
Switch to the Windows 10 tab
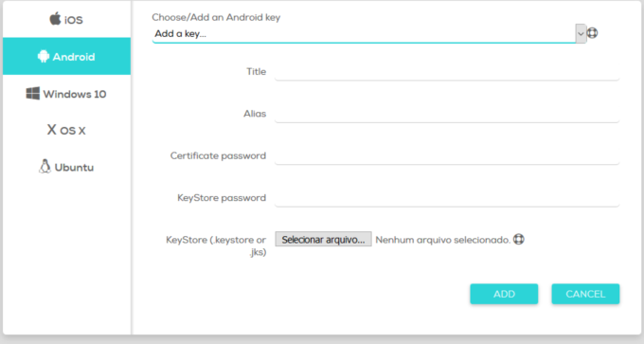(x=66, y=94)
